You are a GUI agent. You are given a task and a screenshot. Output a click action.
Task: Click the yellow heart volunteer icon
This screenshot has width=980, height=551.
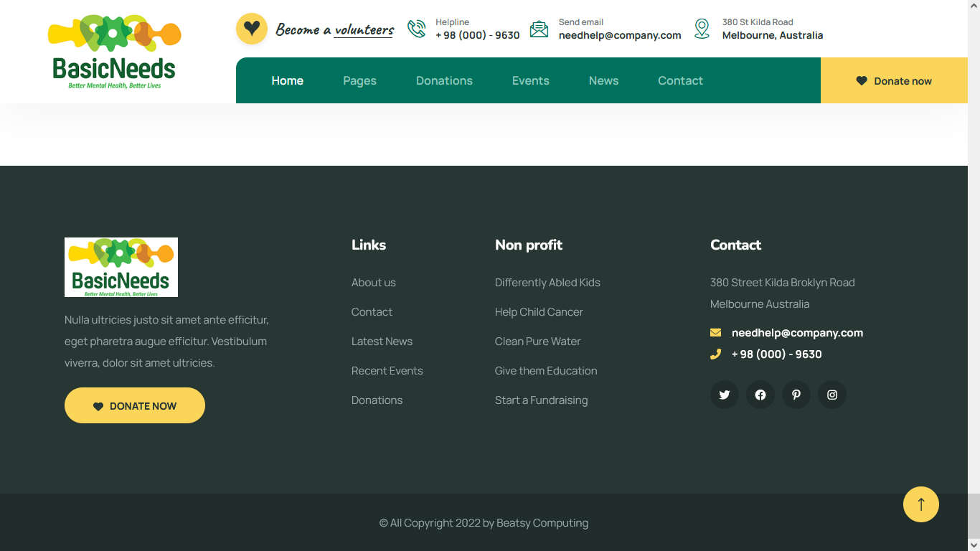251,29
